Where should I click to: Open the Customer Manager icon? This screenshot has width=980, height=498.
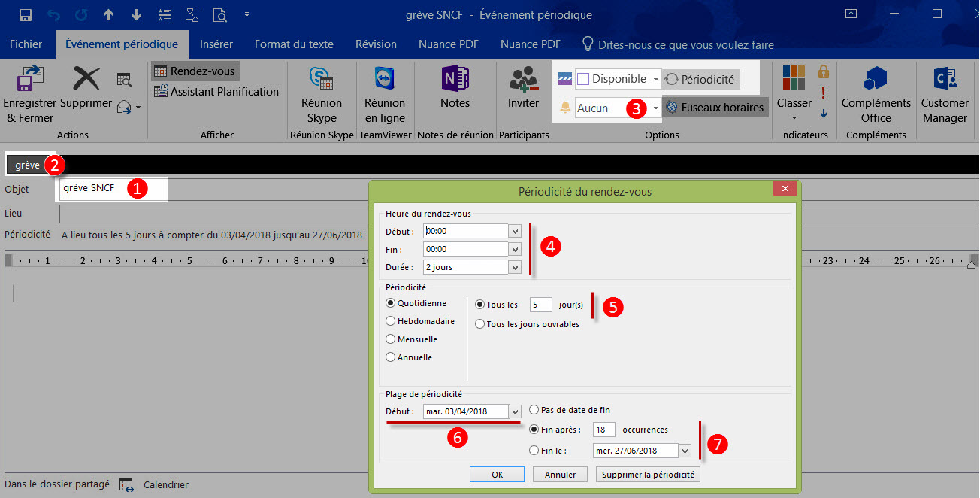[944, 79]
